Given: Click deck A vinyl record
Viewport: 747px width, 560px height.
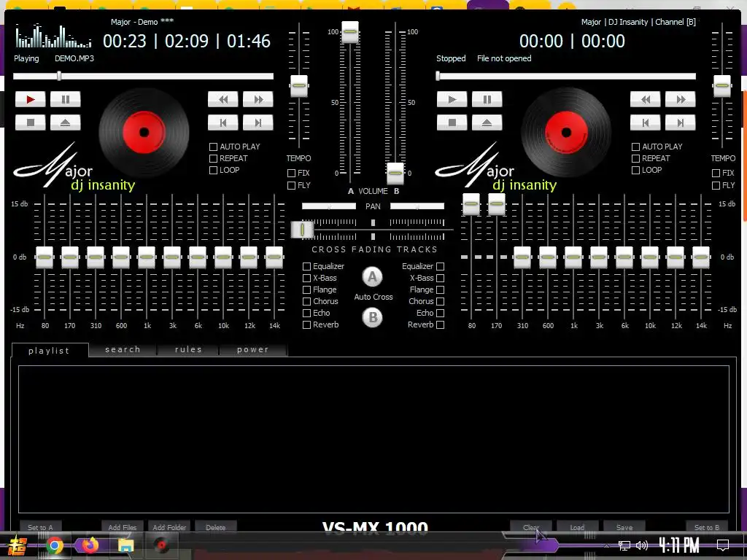Looking at the screenshot, I should point(144,133).
